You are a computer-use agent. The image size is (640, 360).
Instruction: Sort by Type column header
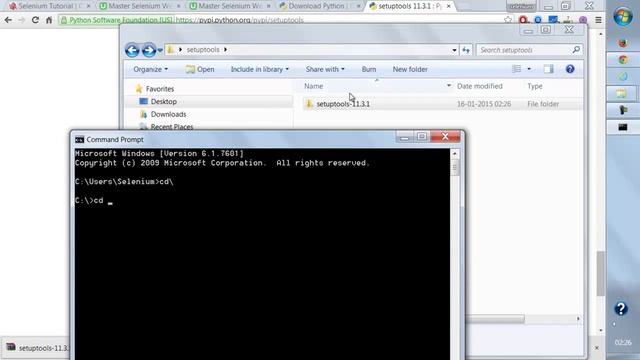pos(535,86)
